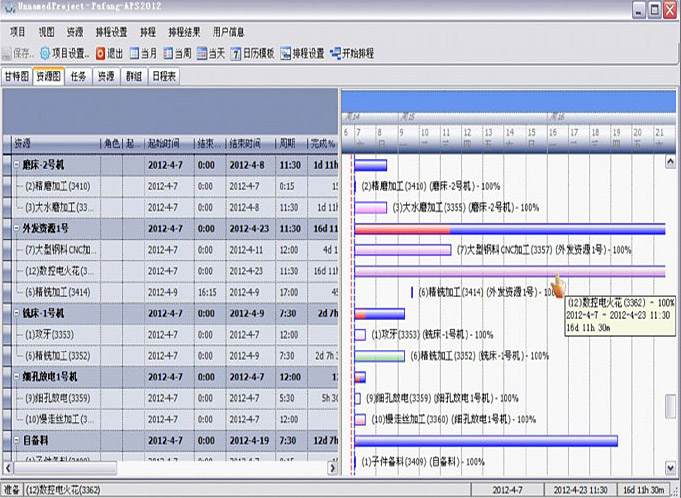Open 排程设置 toolbar icon
Screen dimensions: 681x498
(x=290, y=52)
